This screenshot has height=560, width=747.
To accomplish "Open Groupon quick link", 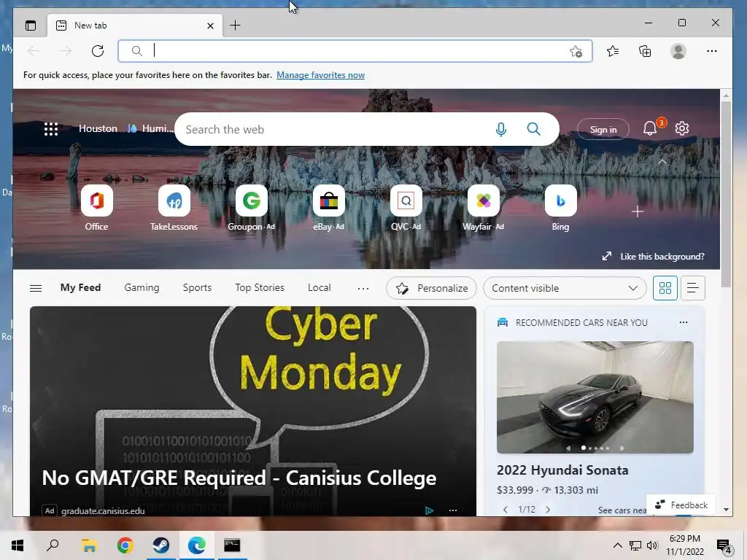I will (x=251, y=207).
